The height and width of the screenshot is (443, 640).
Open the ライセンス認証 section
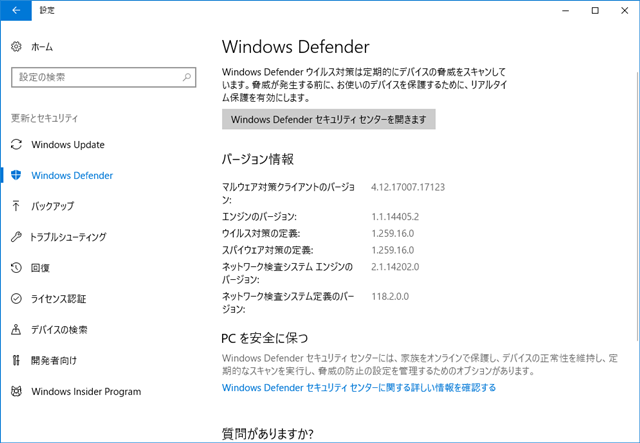(58, 299)
